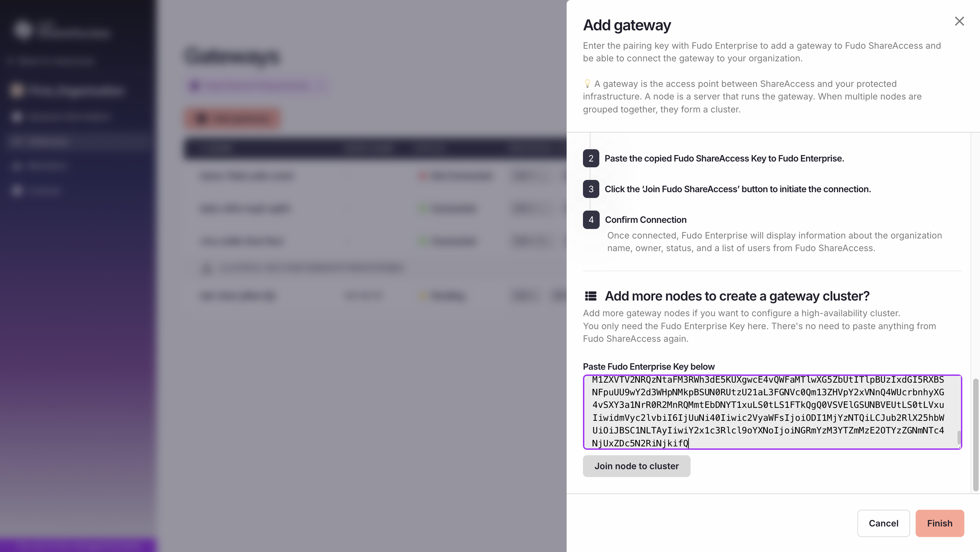This screenshot has width=980, height=552.
Task: Click the 'Add gateway' panel title
Action: tap(627, 25)
